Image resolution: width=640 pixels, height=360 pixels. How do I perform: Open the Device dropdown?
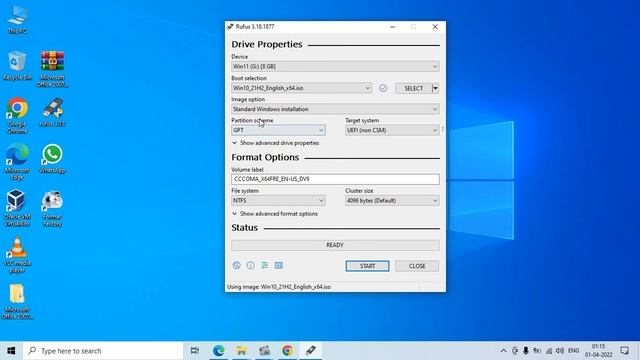(x=335, y=67)
